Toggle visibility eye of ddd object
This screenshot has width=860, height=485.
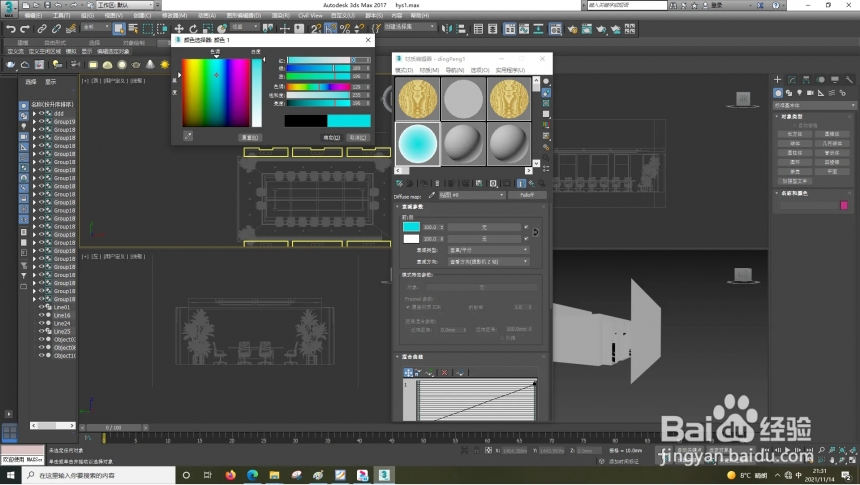[x=41, y=114]
